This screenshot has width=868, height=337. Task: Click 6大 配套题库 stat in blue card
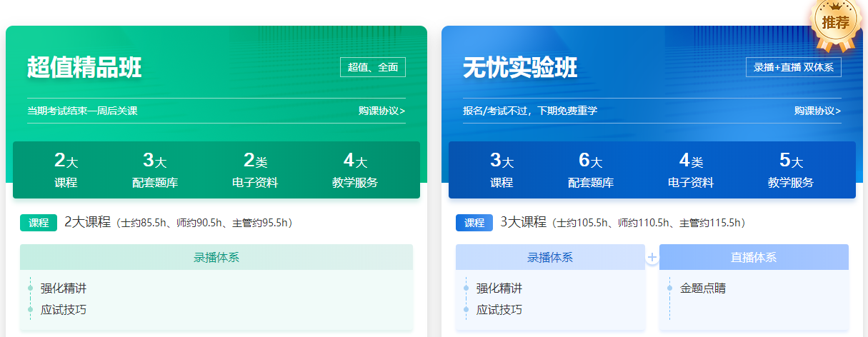tap(591, 171)
